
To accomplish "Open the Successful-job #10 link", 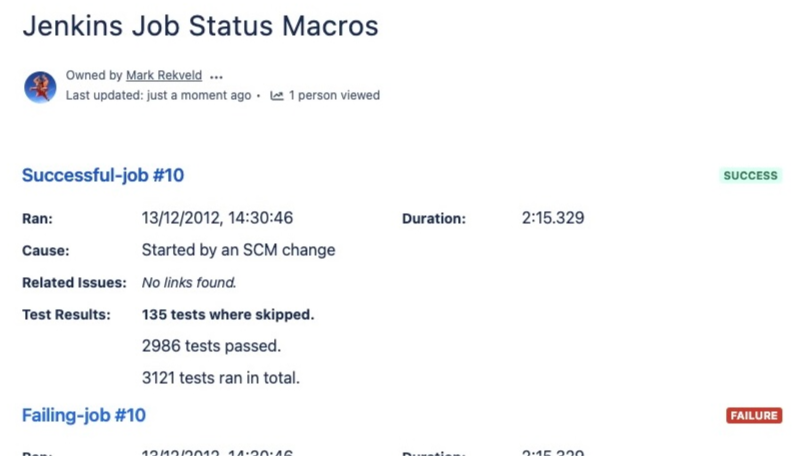I will coord(103,176).
